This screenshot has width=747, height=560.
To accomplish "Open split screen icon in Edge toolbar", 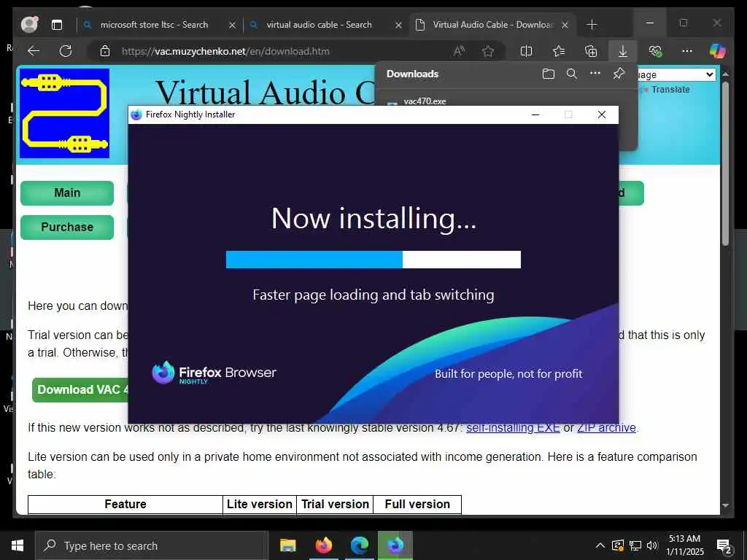I will tap(526, 51).
